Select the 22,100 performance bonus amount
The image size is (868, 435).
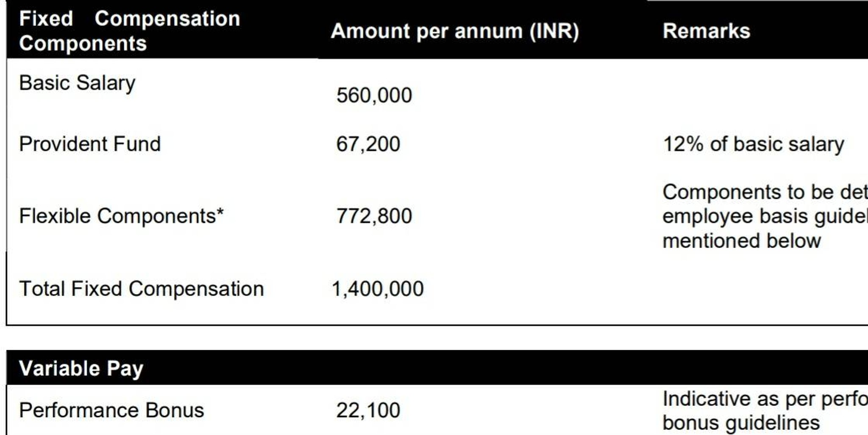pos(368,410)
